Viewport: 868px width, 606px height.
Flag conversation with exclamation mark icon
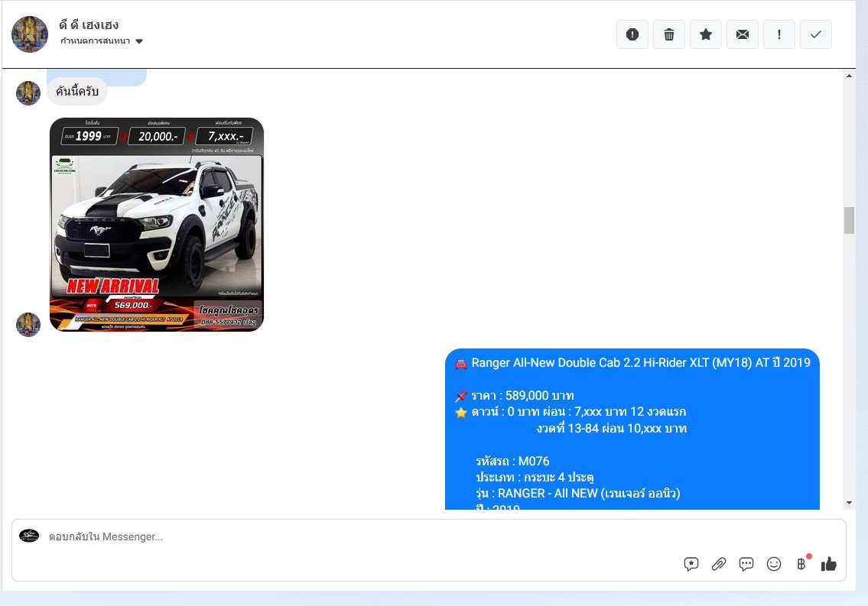click(779, 34)
